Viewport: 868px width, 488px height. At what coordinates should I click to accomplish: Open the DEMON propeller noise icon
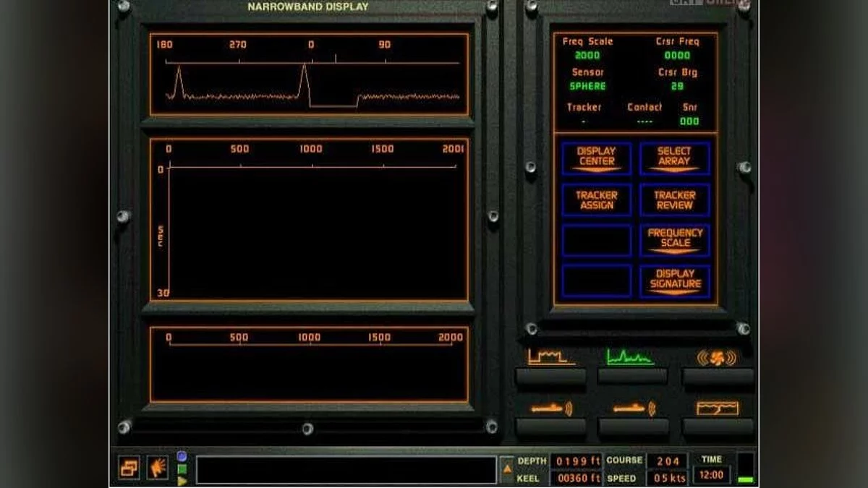[x=717, y=357]
